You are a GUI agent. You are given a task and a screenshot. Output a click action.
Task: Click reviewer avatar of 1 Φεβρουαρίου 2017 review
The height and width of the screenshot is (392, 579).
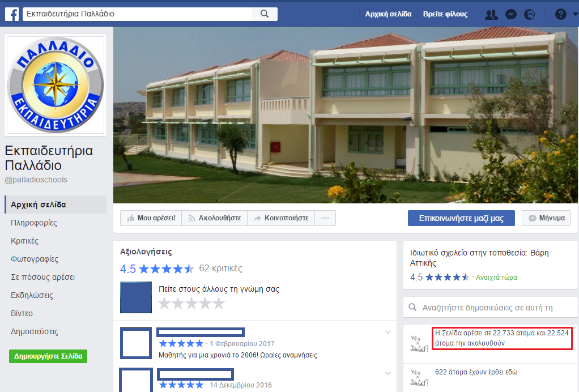136,343
